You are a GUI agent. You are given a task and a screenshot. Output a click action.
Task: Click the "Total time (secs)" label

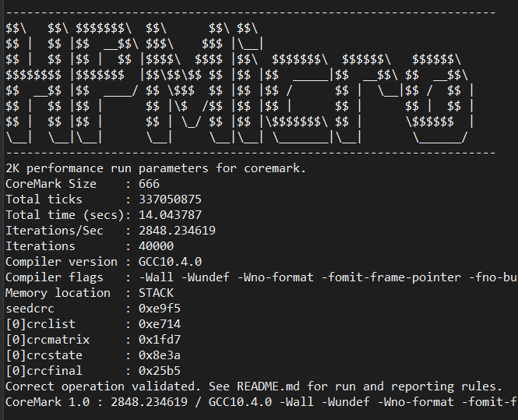62,215
